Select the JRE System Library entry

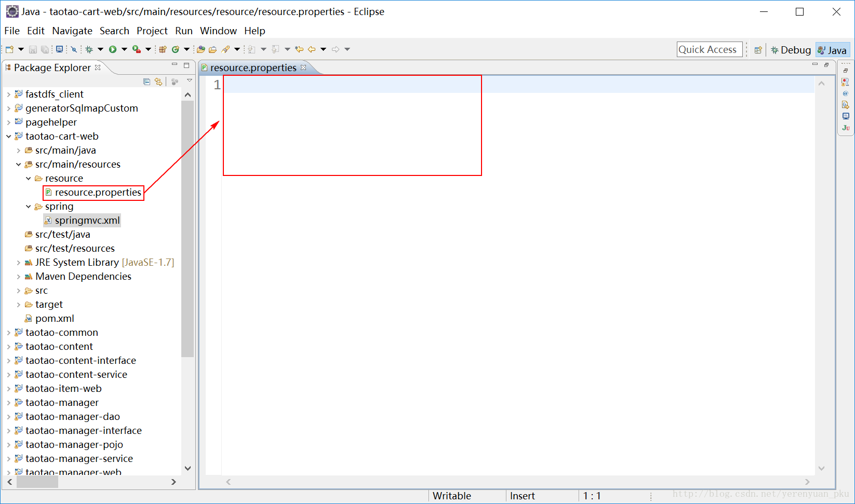tap(99, 263)
